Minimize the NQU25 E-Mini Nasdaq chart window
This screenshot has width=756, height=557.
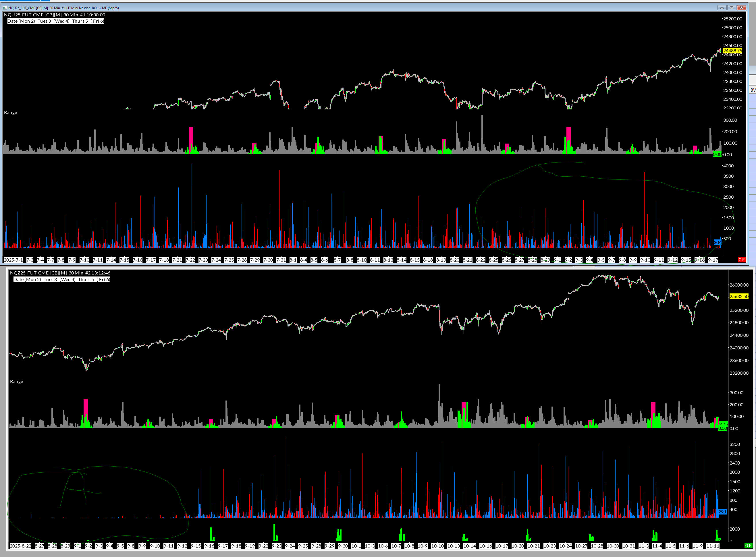[722, 8]
